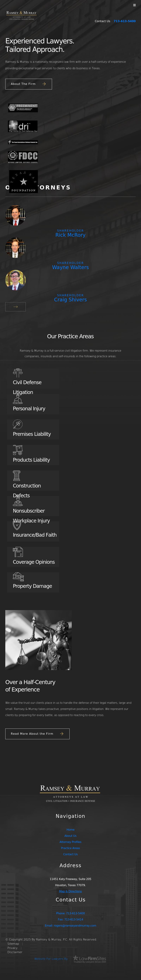Click the Premises Liability icon
Screen dimensions: 141x980
[x=17, y=424]
